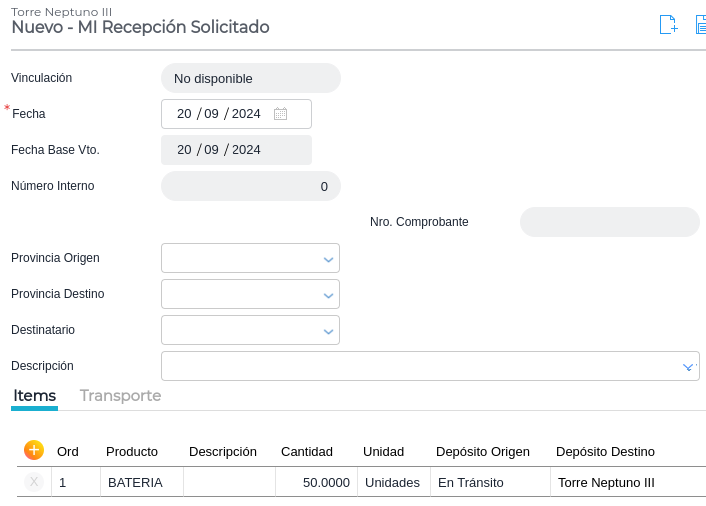The height and width of the screenshot is (506, 706).
Task: Click the Nro. Comprobante field
Action: [609, 222]
